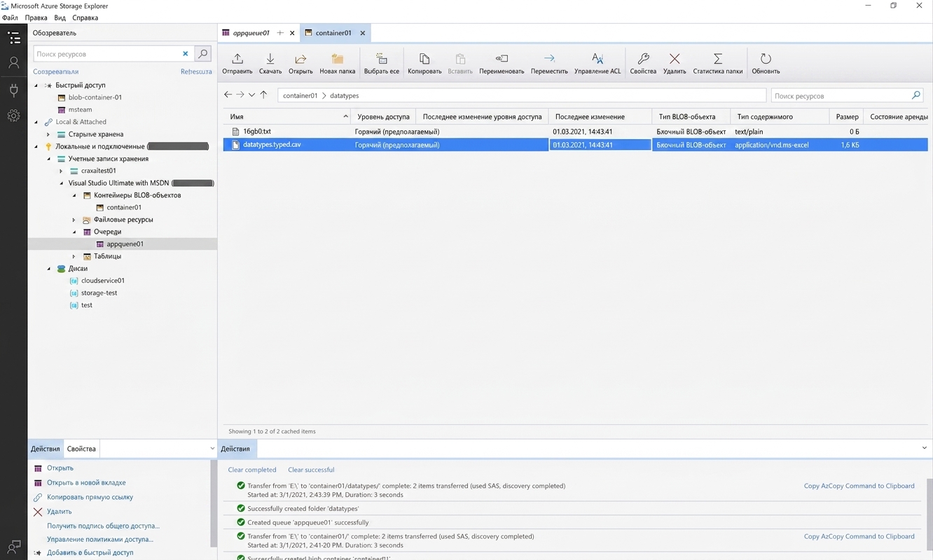Screen dimensions: 933x560
Task: Click Копировать прямую ссылку action
Action: (x=90, y=497)
